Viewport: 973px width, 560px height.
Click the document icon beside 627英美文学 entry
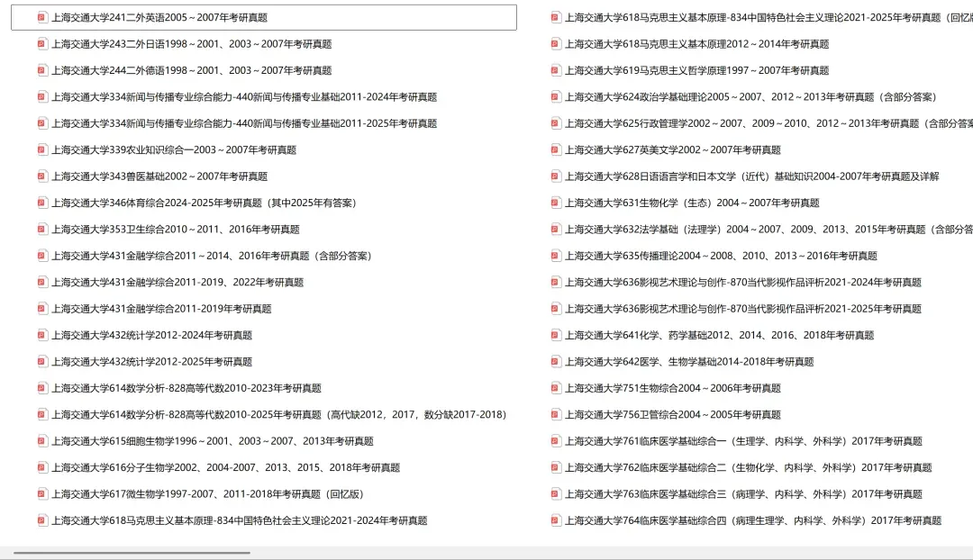click(556, 149)
